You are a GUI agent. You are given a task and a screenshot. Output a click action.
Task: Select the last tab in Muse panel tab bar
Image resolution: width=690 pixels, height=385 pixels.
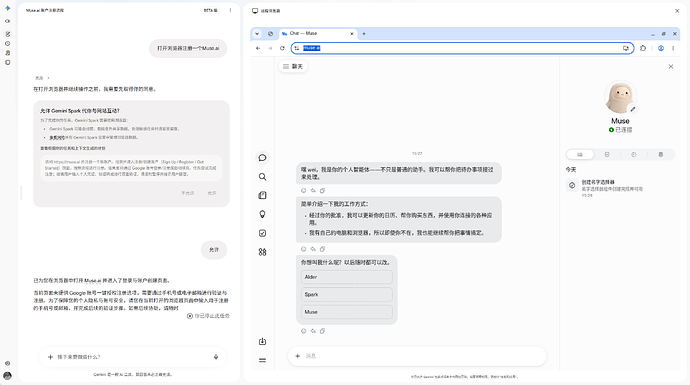click(661, 154)
